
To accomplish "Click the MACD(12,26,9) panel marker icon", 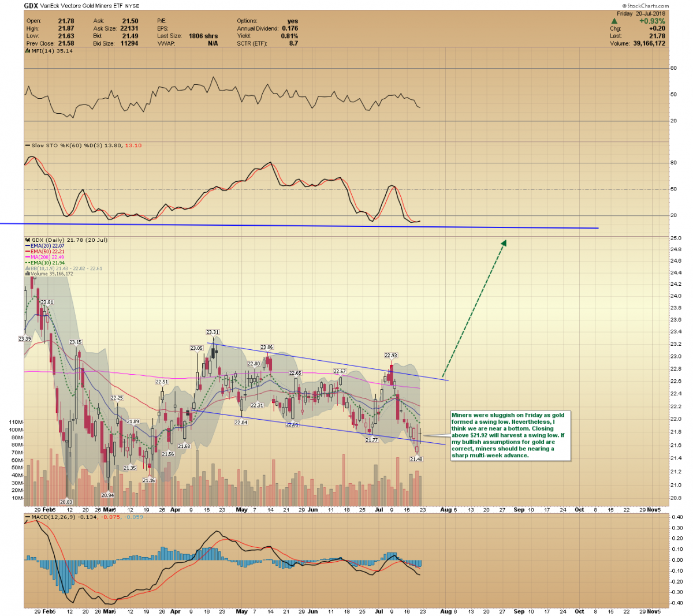I will pyautogui.click(x=27, y=517).
